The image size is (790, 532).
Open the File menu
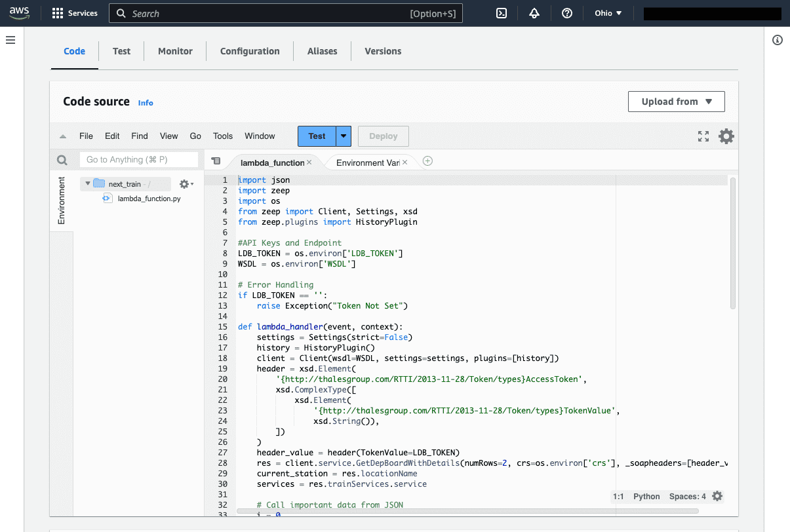point(86,136)
